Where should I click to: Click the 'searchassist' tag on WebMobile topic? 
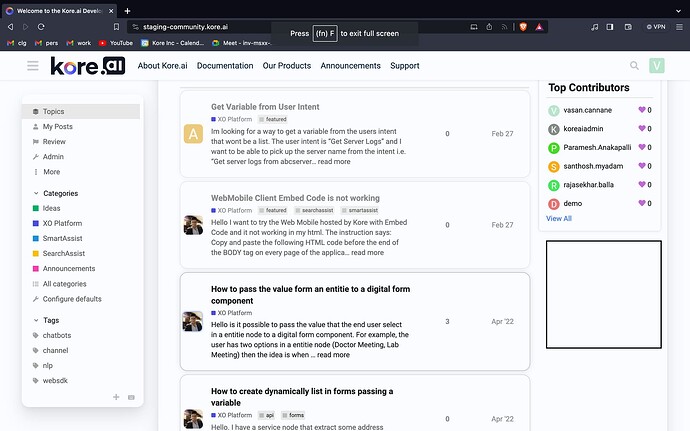314,210
